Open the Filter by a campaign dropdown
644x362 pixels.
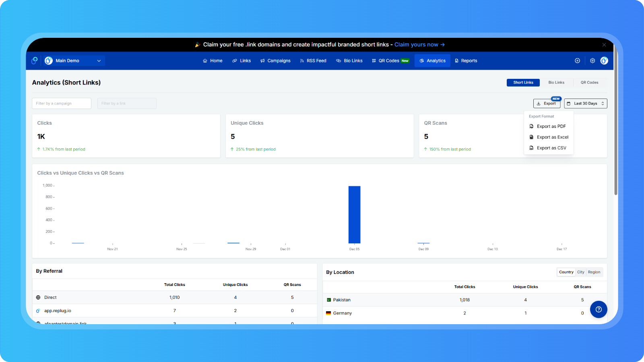62,103
